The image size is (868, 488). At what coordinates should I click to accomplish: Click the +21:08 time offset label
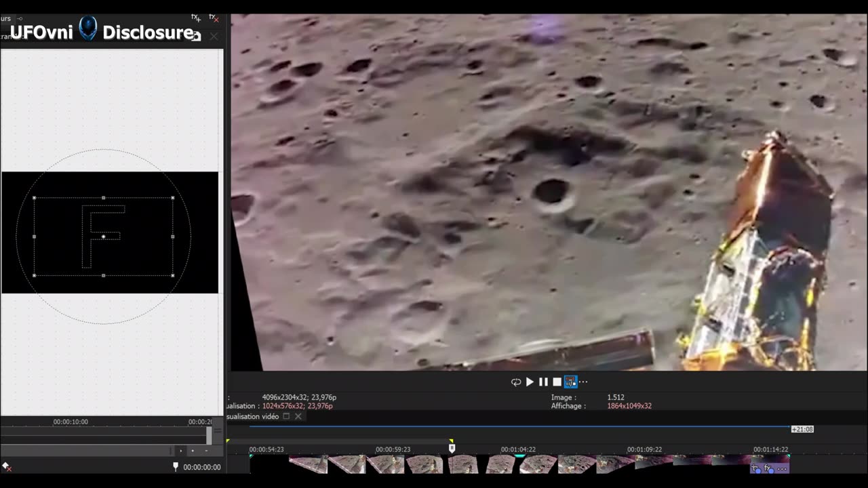pos(802,429)
